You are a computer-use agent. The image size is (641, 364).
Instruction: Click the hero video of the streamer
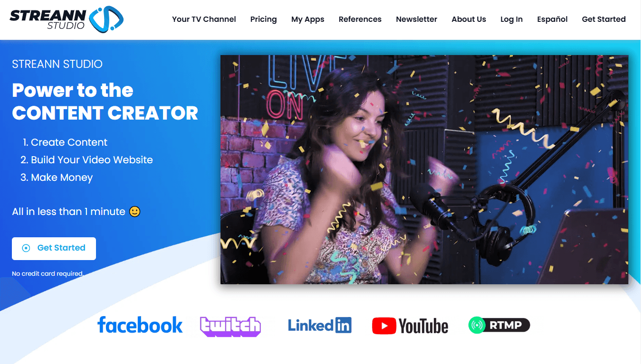423,169
